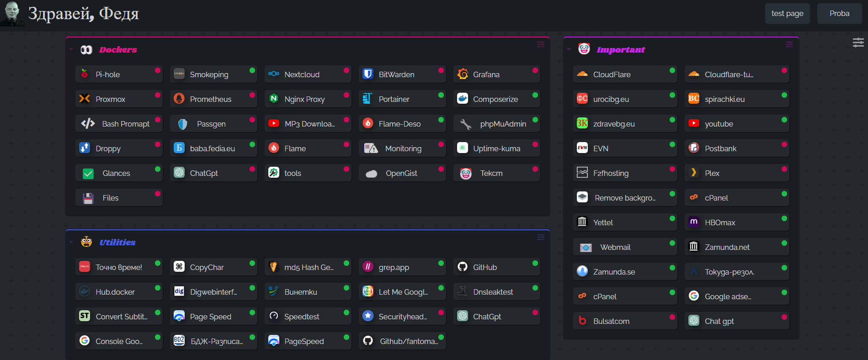868x360 pixels.
Task: Click the test page button
Action: (x=787, y=13)
